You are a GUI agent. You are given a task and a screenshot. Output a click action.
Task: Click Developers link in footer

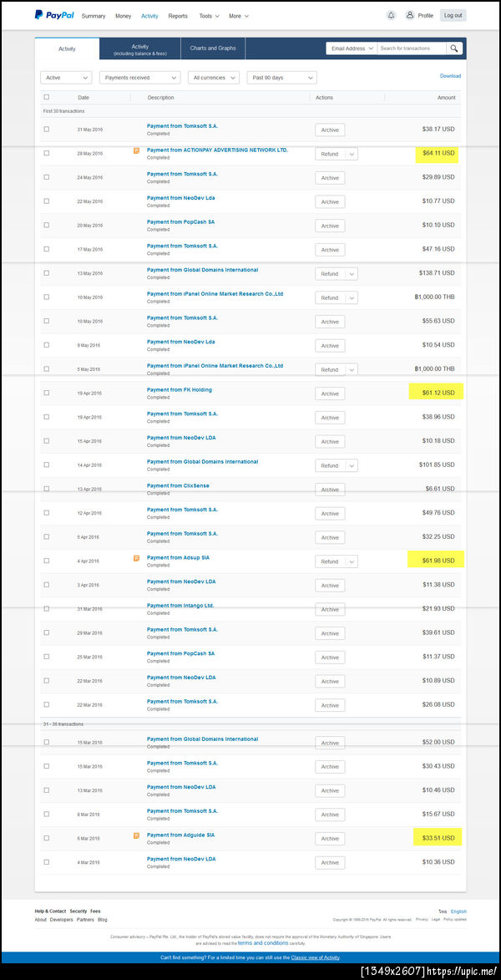(61, 920)
